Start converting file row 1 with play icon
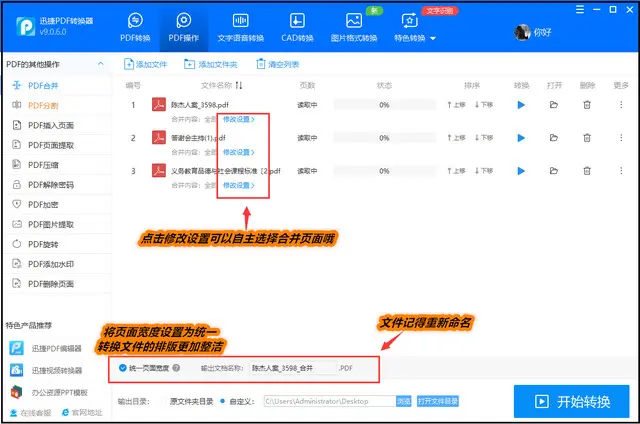 (x=521, y=105)
